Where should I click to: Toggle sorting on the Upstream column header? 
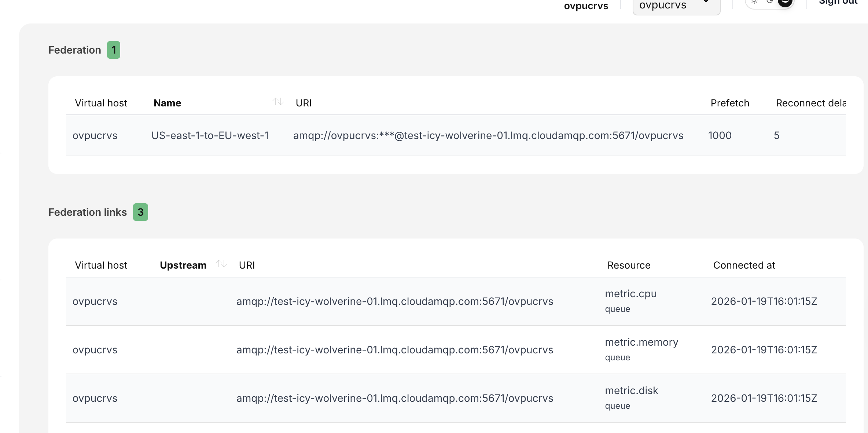pos(184,265)
